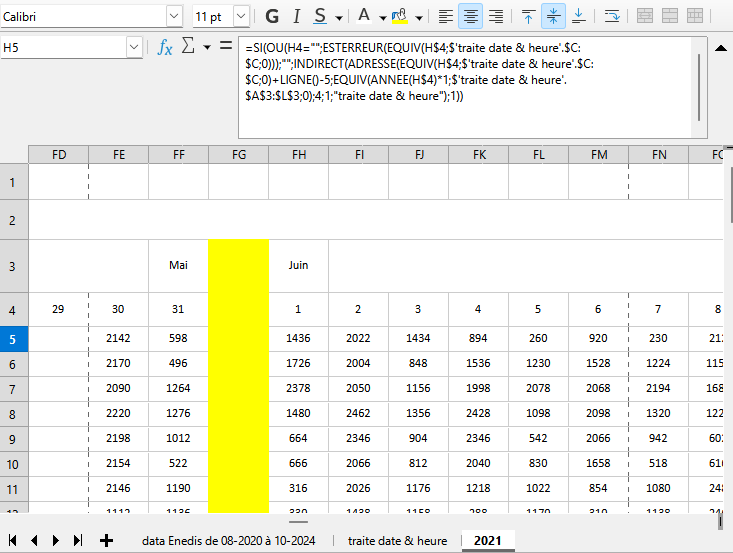Open the Sum function dropdown arrow
733x553 pixels.
tap(207, 47)
